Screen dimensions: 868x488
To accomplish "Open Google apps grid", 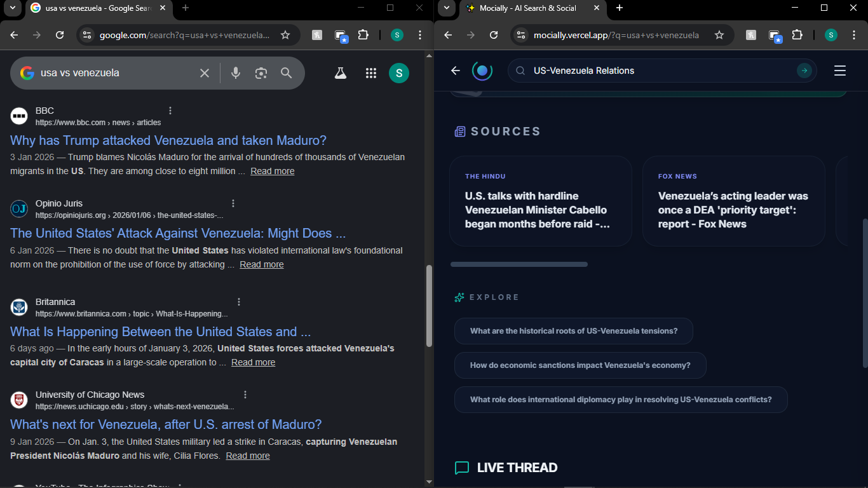I will tap(371, 73).
